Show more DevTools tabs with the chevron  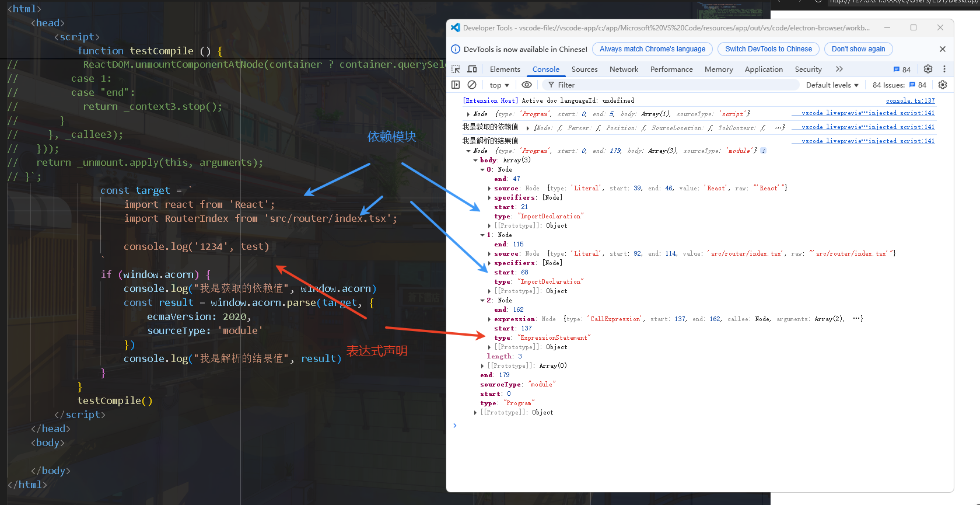839,69
